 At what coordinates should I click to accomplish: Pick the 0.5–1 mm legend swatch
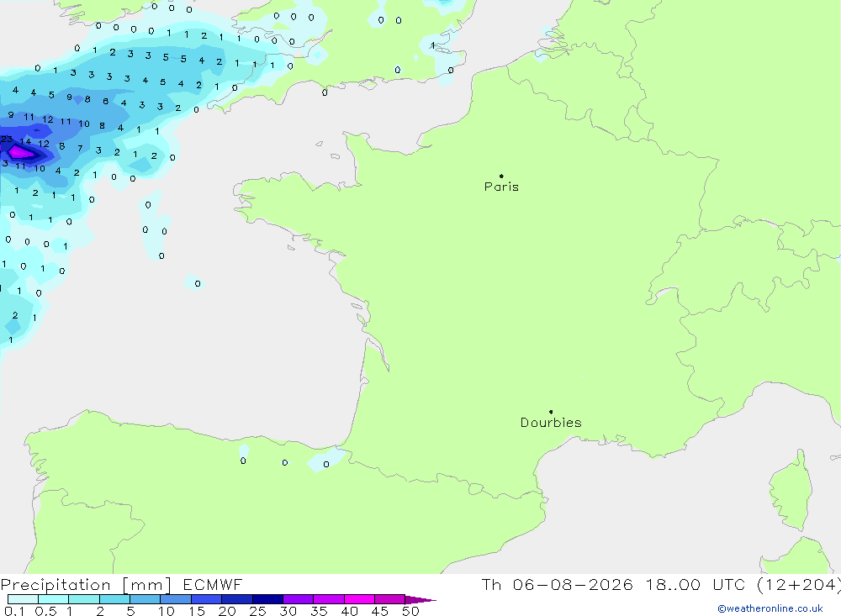click(53, 599)
